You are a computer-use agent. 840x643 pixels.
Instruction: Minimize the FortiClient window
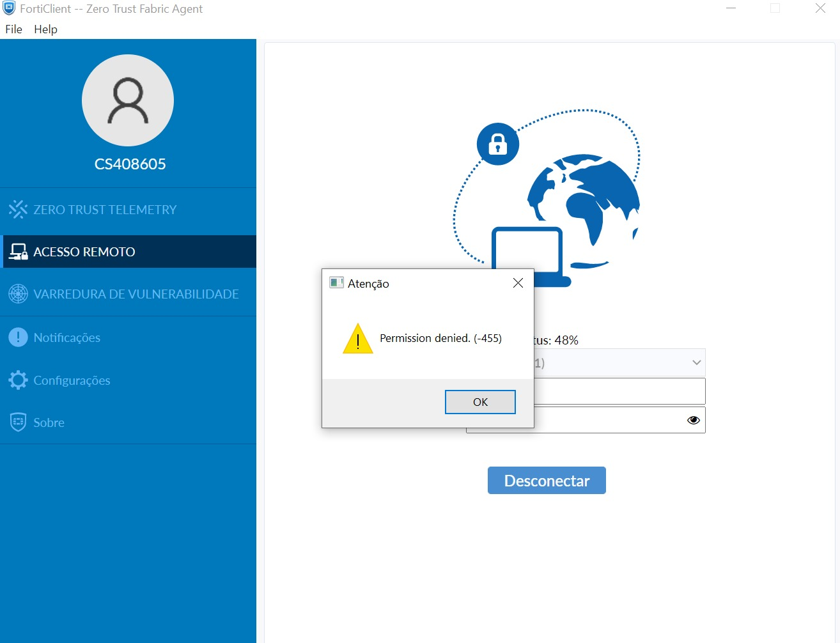731,8
